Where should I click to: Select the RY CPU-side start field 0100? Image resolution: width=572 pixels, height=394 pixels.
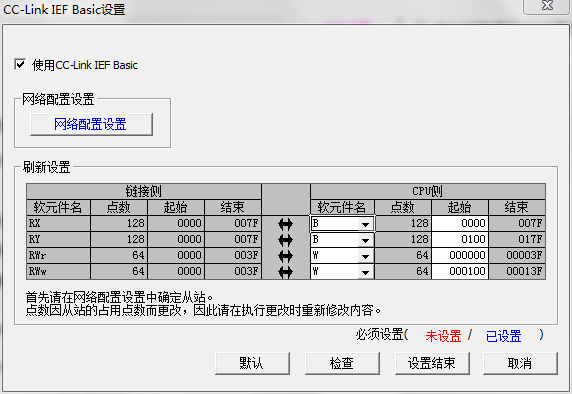[x=460, y=239]
